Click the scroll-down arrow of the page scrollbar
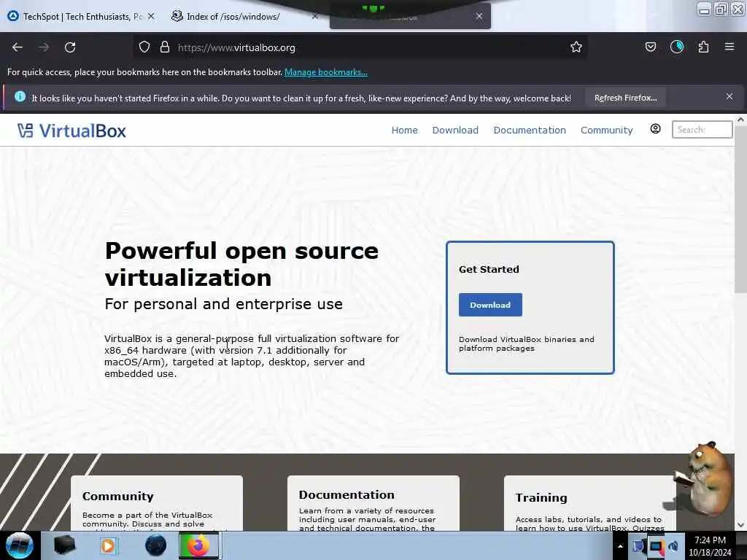This screenshot has width=747, height=560. point(740,525)
